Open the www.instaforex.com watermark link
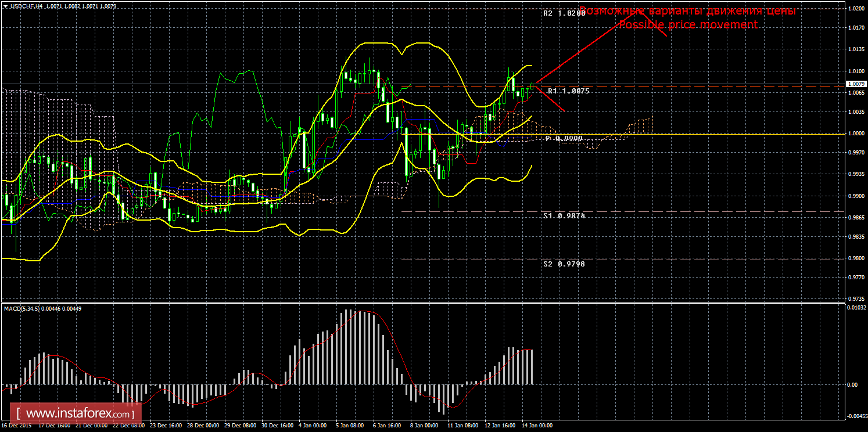 (78, 414)
